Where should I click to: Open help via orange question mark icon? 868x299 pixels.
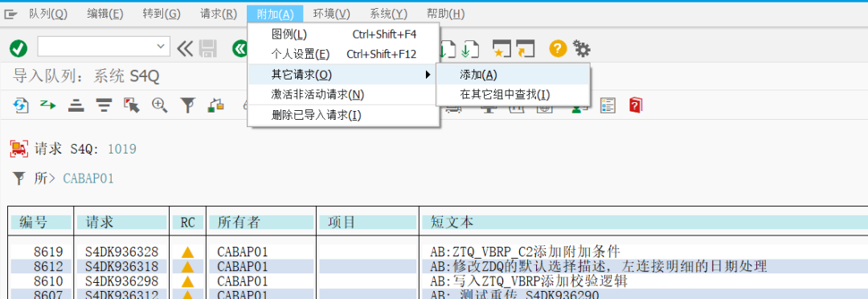(x=558, y=49)
